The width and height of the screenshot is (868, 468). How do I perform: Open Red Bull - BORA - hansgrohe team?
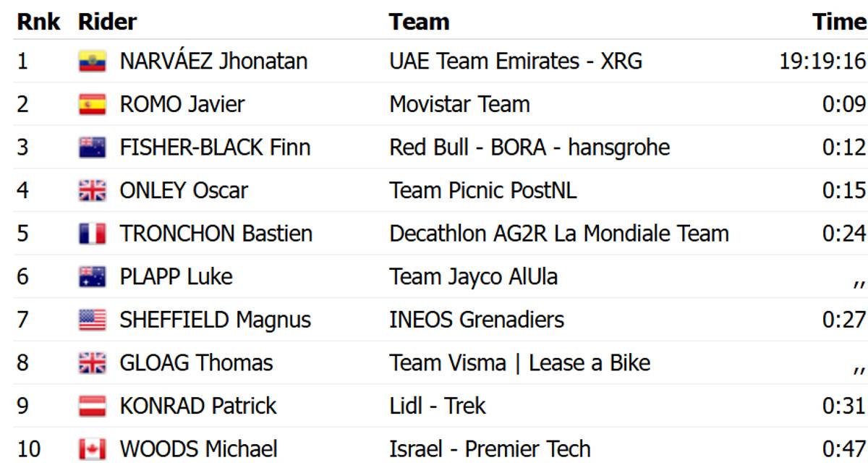pyautogui.click(x=529, y=148)
